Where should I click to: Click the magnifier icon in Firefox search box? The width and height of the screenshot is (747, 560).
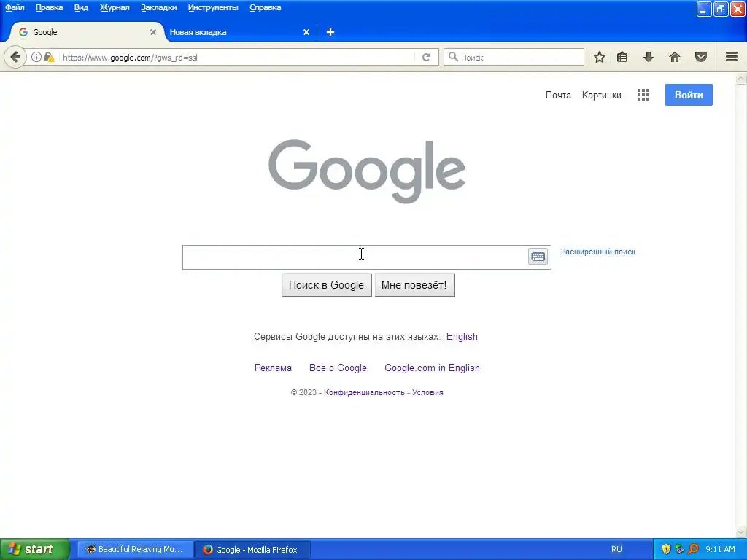(453, 57)
